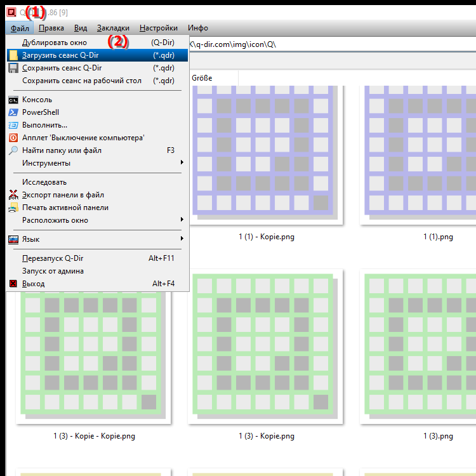
Task: Select Перезапуск Q-Dir entry
Action: [x=98, y=258]
